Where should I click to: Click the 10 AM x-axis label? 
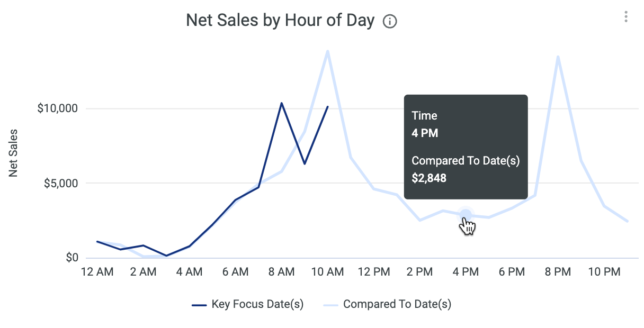pos(327,272)
